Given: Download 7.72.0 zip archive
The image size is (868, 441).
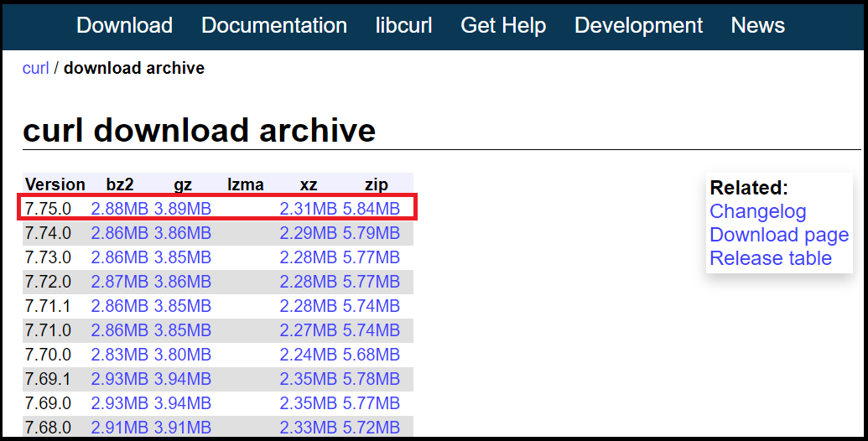Looking at the screenshot, I should pyautogui.click(x=372, y=282).
